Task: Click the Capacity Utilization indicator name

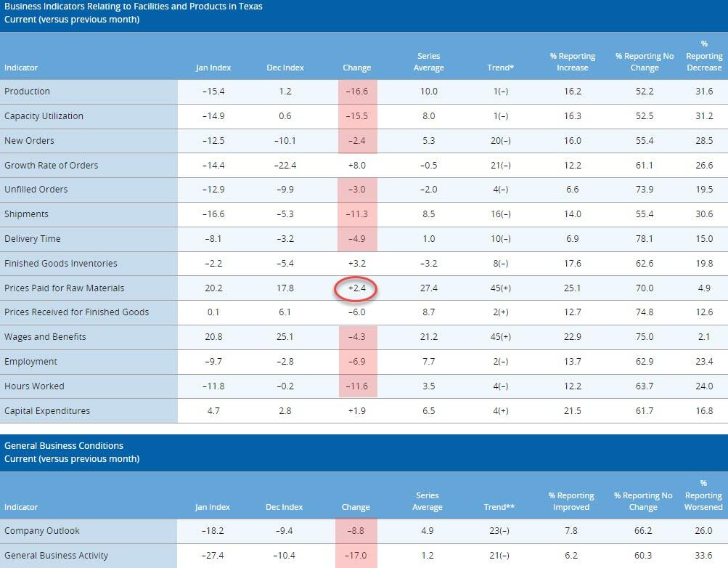Action: 44,116
